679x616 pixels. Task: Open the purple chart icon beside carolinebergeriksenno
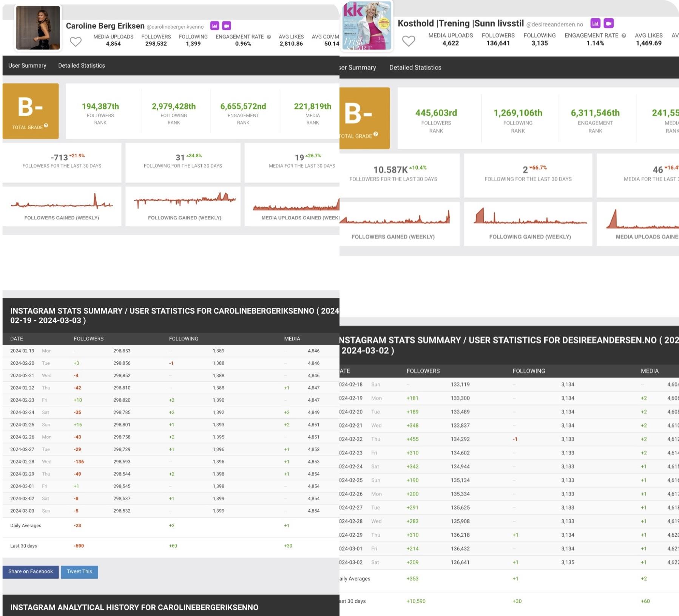click(x=215, y=26)
